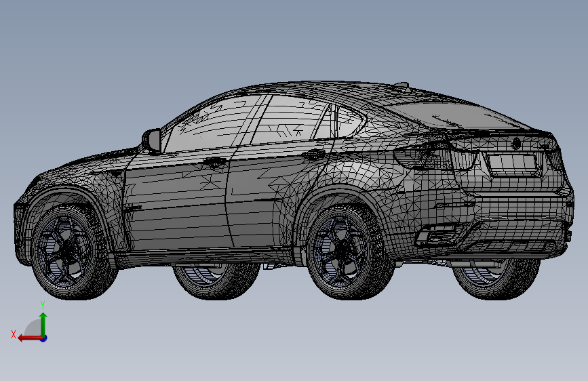The image size is (588, 381).
Task: Select the rear license plate on car model
Action: [x=512, y=163]
